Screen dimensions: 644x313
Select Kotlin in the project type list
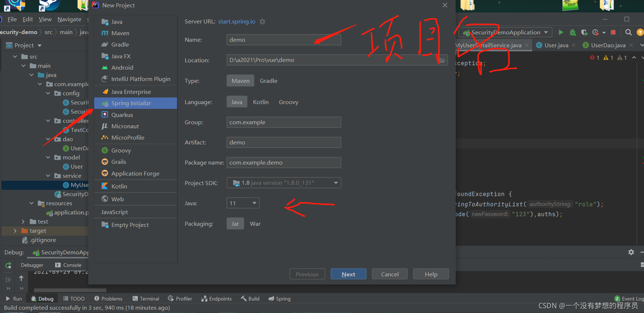(136, 186)
